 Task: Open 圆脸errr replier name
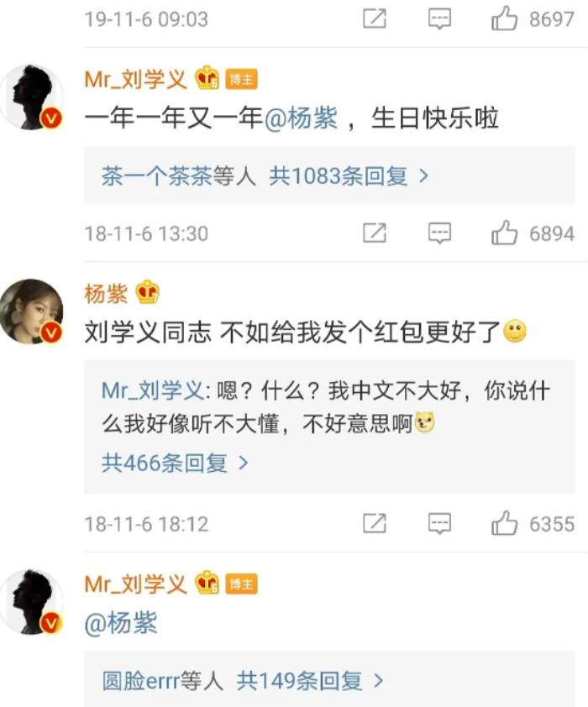[140, 681]
